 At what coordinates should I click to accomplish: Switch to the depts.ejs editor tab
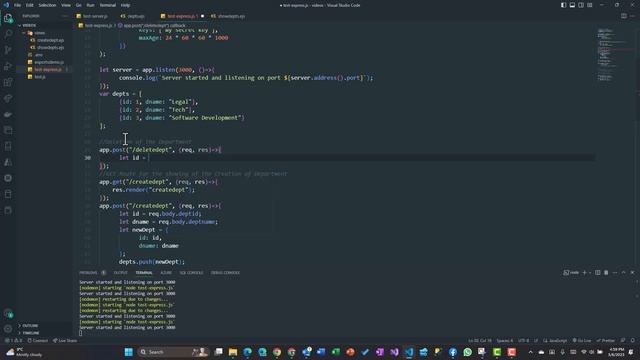click(x=136, y=16)
